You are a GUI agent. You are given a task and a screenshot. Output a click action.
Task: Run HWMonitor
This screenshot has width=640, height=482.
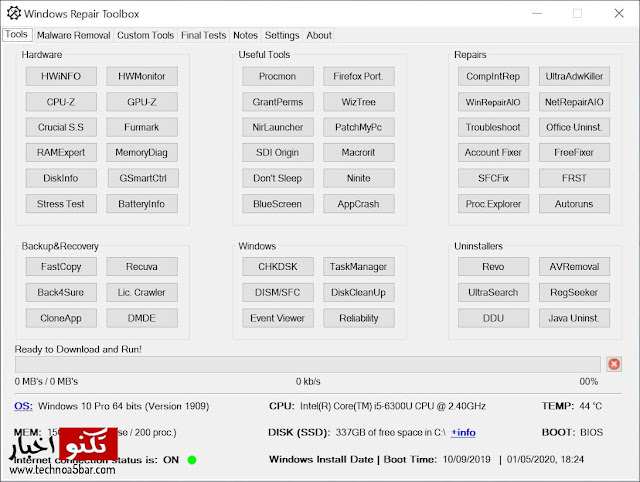tap(142, 76)
